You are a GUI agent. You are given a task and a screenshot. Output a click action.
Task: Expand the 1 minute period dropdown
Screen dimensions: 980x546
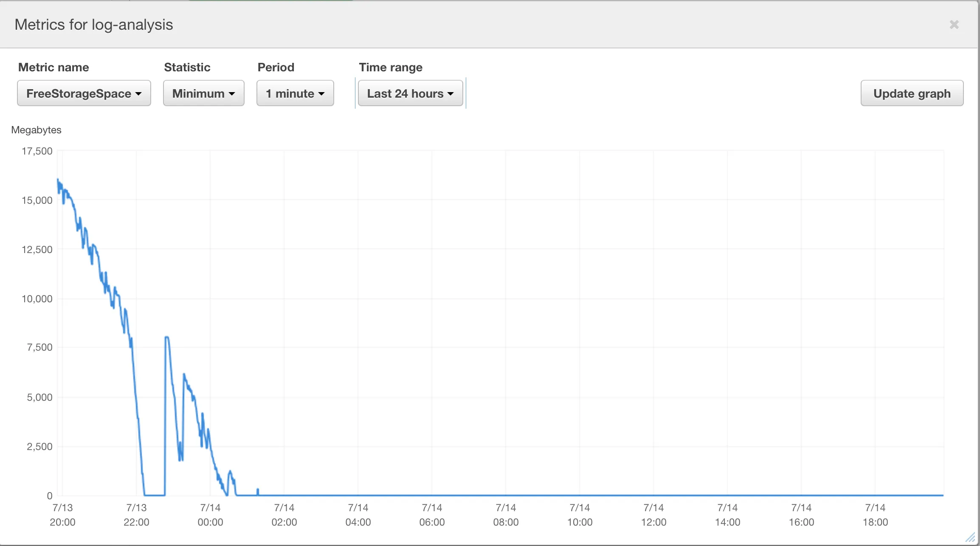click(x=295, y=93)
